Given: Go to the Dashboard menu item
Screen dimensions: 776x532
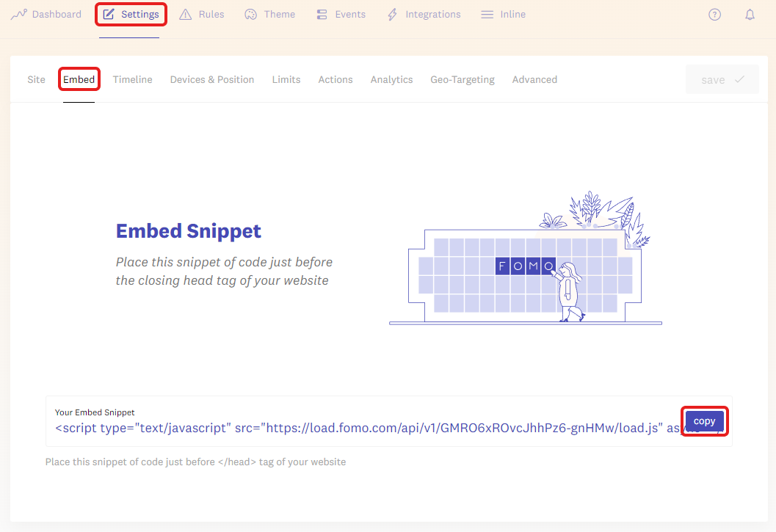Looking at the screenshot, I should pyautogui.click(x=46, y=15).
